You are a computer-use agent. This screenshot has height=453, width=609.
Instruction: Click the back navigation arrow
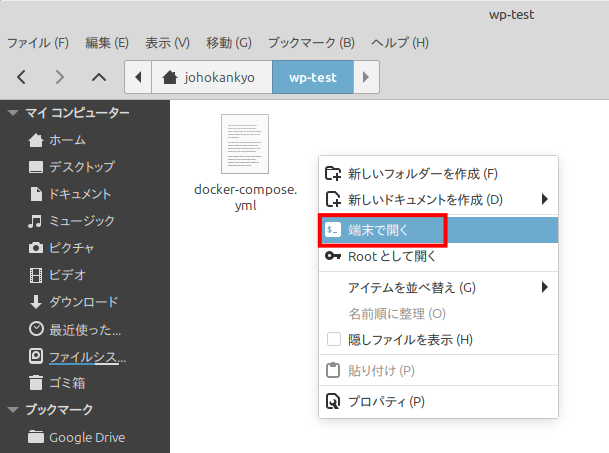(22, 76)
